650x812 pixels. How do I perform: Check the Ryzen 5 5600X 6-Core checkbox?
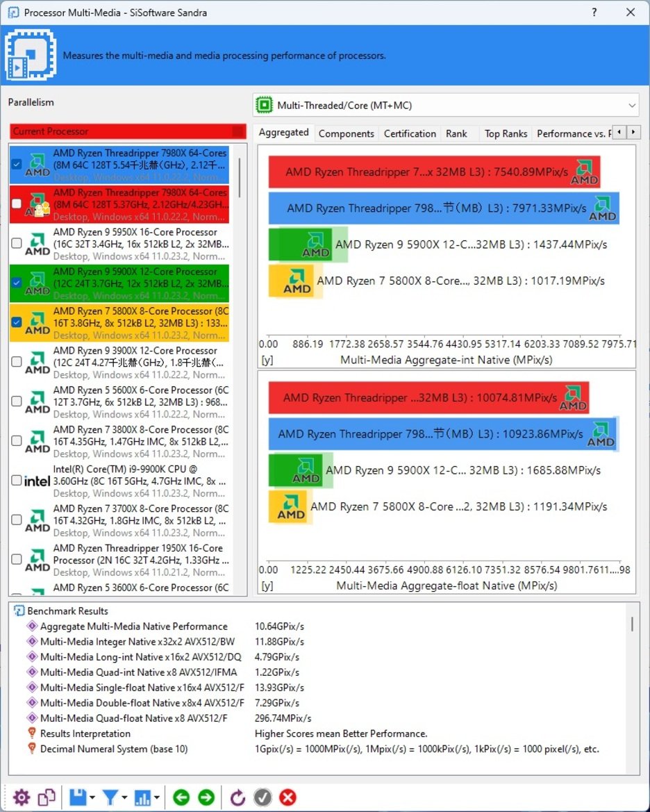(x=17, y=401)
